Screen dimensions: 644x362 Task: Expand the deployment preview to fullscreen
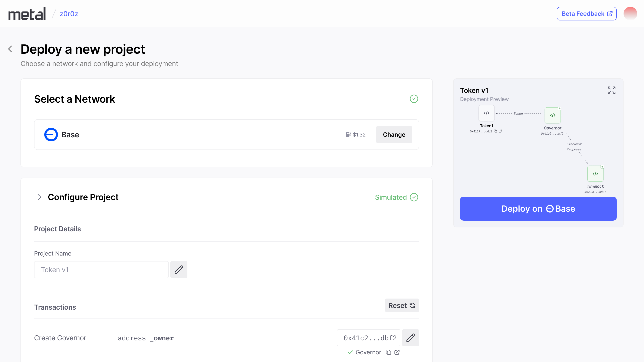(x=611, y=90)
